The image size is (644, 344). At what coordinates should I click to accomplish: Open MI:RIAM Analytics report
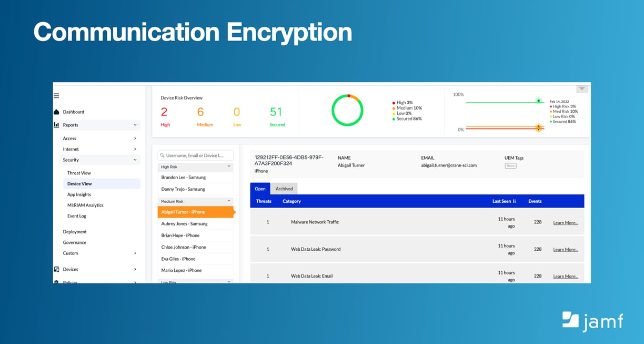coord(85,205)
